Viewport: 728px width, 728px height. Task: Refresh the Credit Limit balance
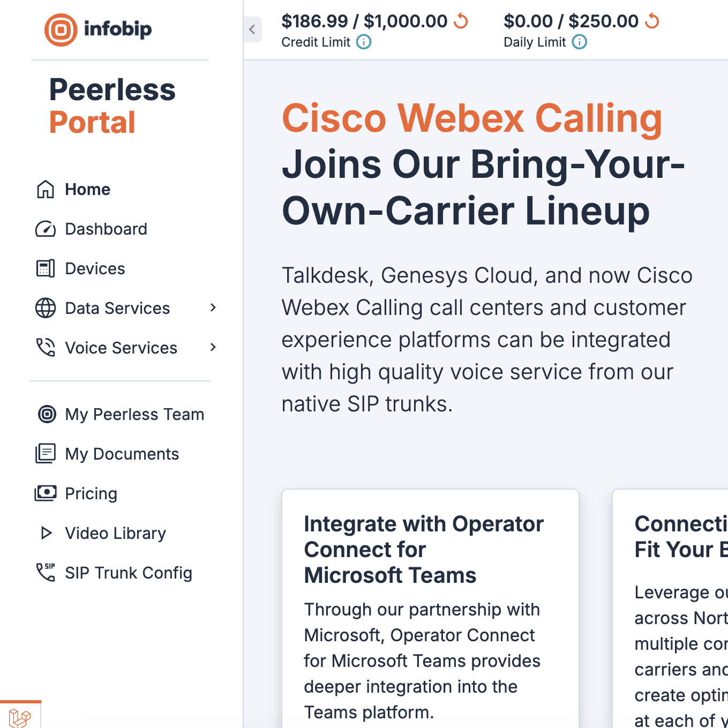click(461, 21)
